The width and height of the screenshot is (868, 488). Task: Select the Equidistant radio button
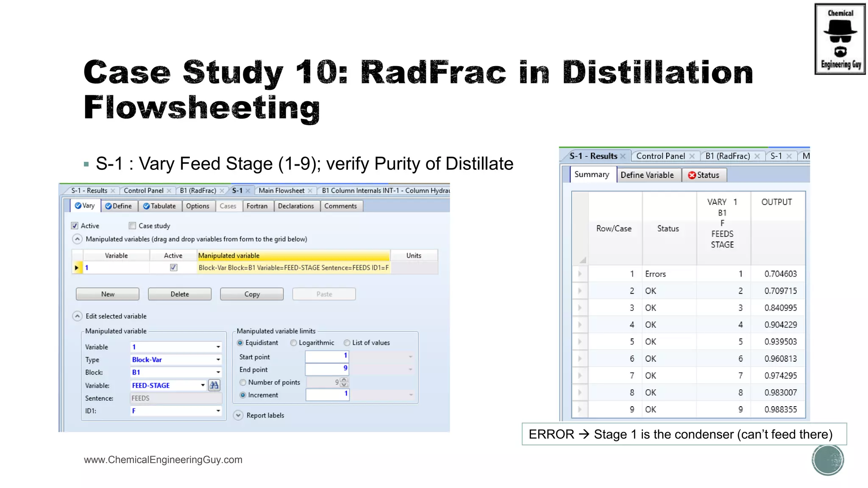point(240,343)
